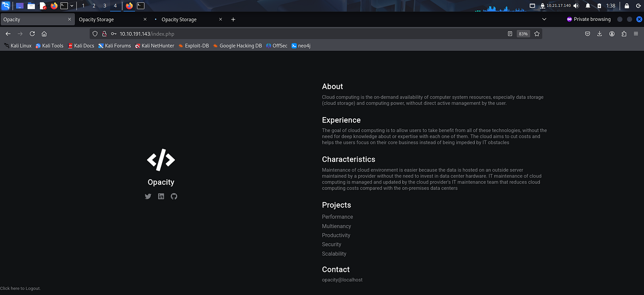This screenshot has width=644, height=295.
Task: Open the Exploit-DB bookmark
Action: click(x=193, y=46)
